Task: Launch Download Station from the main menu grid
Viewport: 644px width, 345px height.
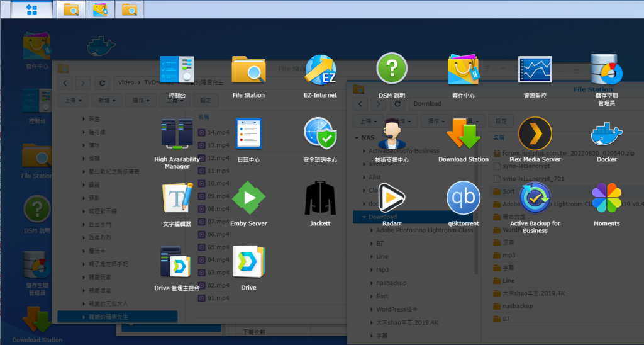Action: 464,133
